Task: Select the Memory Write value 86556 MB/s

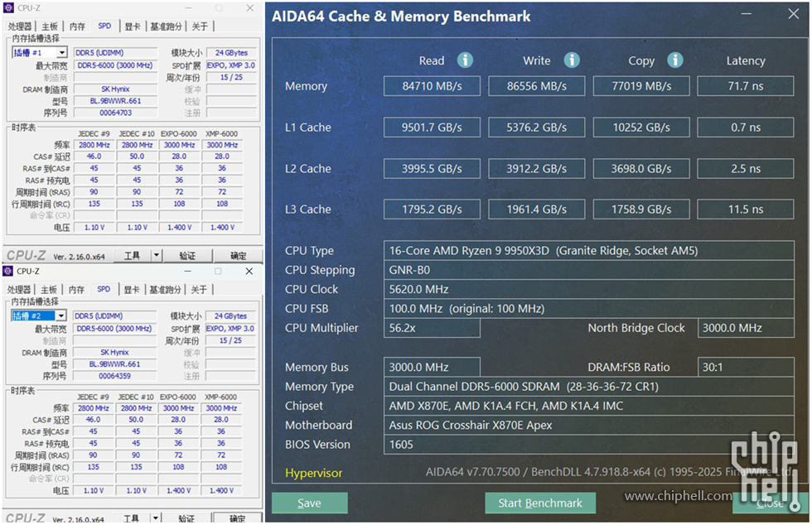Action: tap(537, 86)
